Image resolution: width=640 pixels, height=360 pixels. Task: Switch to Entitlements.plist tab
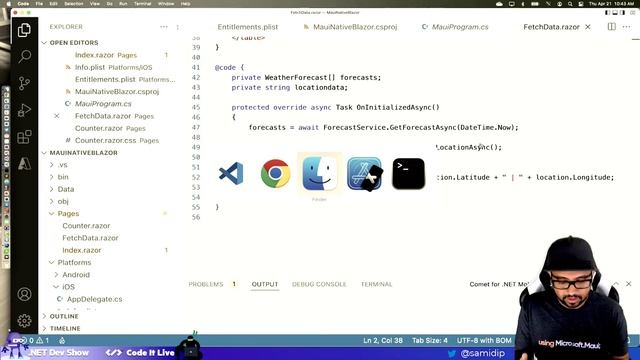pos(247,27)
